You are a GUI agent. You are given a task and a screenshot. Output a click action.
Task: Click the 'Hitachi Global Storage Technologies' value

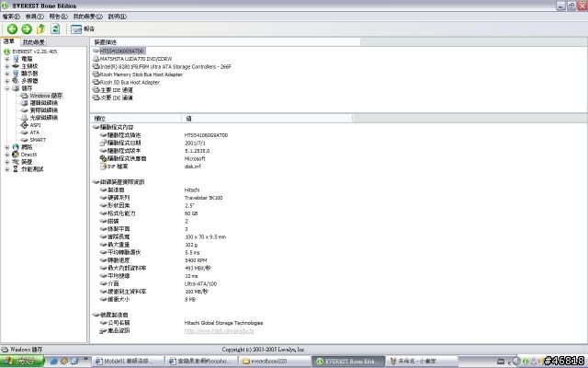pos(223,323)
